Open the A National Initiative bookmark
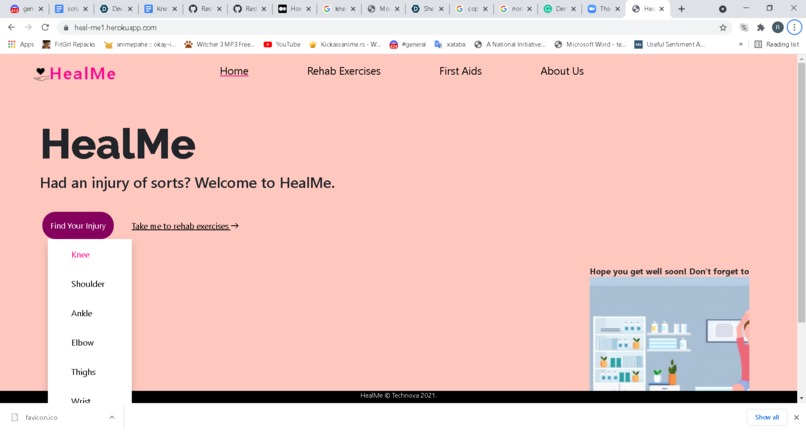This screenshot has height=432, width=806. tap(510, 45)
